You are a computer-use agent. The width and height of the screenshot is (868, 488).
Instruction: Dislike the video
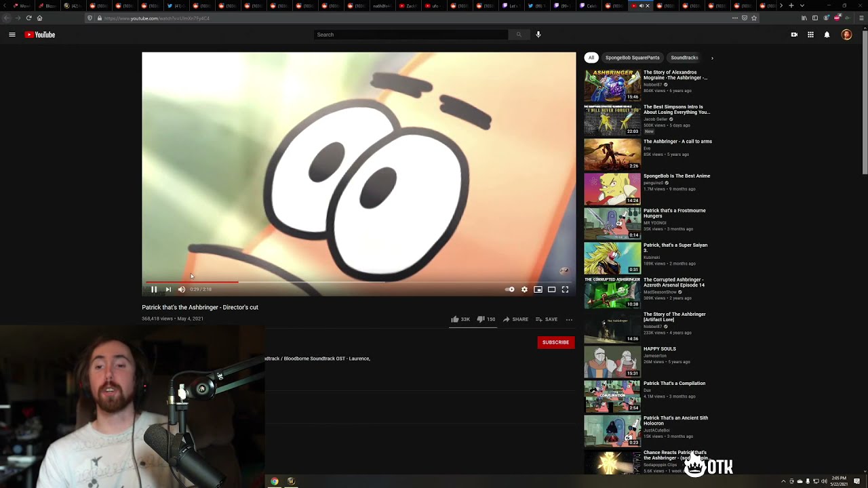pyautogui.click(x=486, y=319)
